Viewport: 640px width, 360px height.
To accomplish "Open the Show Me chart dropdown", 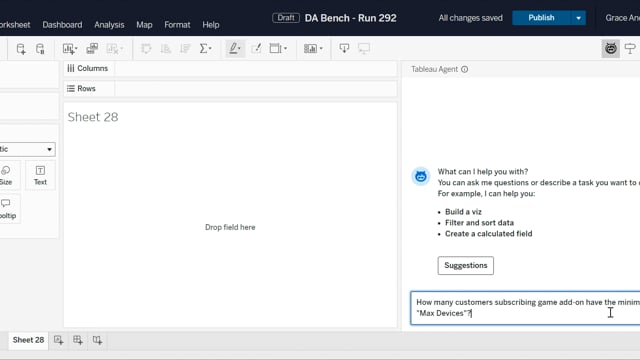I will click(x=313, y=49).
